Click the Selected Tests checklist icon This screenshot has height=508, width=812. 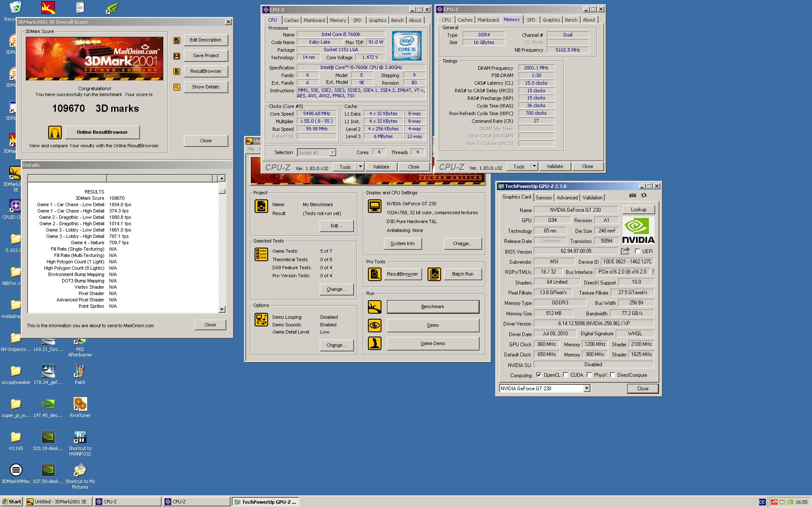[261, 254]
